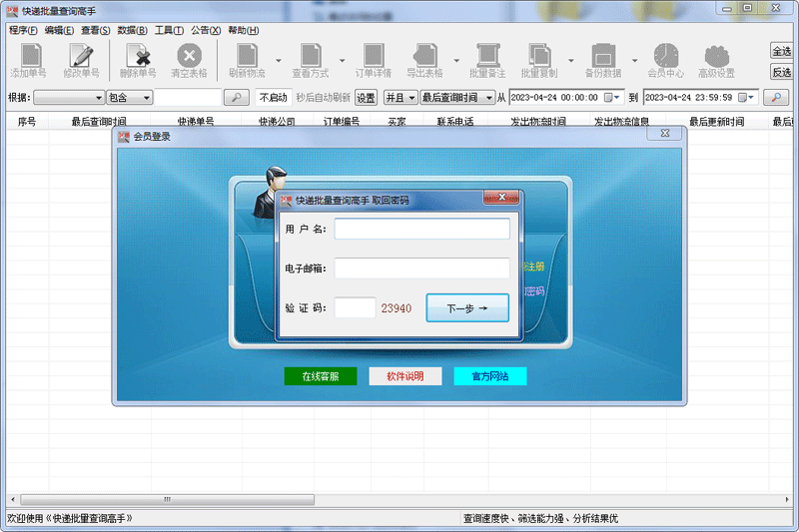Expand the 导出表格 dropdown arrow

[456, 61]
